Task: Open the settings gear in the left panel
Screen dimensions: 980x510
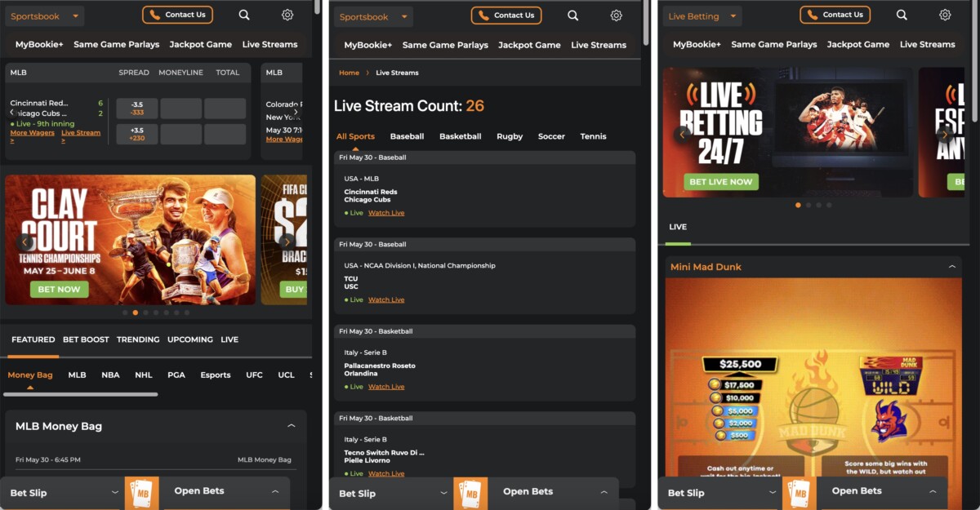Action: click(287, 15)
